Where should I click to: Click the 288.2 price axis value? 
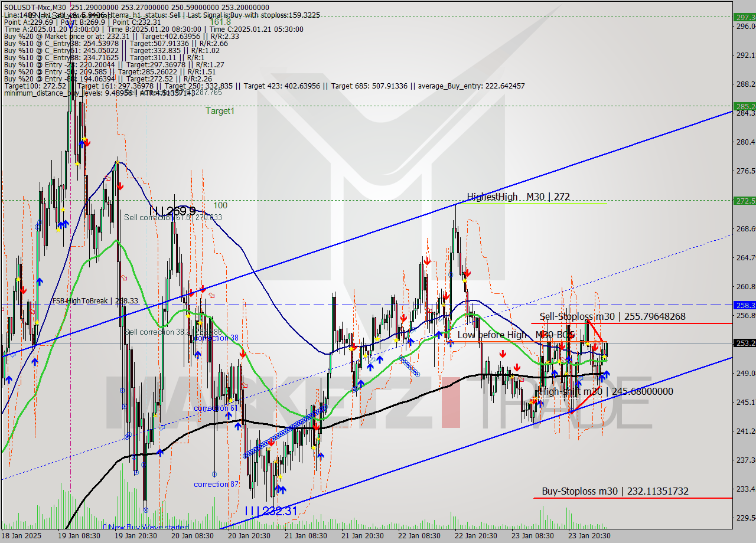pos(745,84)
